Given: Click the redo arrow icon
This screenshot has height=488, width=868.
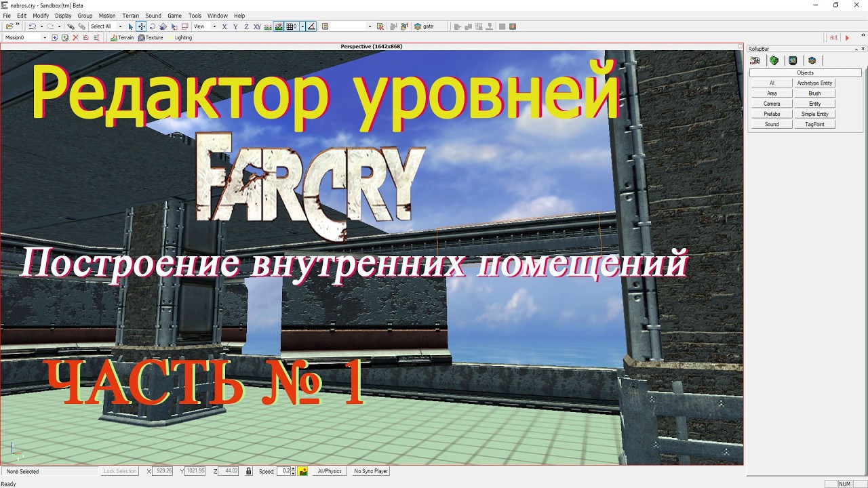Looking at the screenshot, I should click(x=50, y=26).
